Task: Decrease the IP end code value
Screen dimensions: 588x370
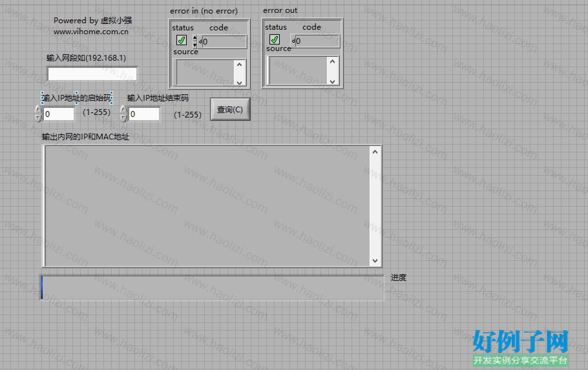Action: point(123,118)
